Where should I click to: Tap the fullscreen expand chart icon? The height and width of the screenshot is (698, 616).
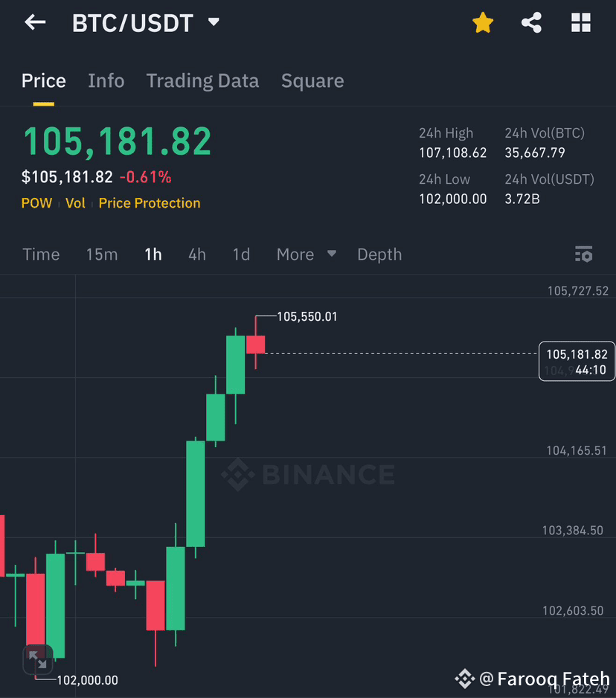pos(38,660)
